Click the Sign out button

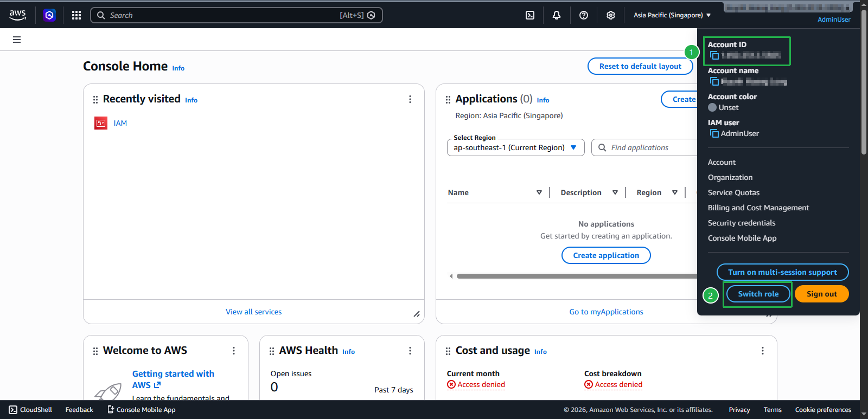(x=821, y=294)
